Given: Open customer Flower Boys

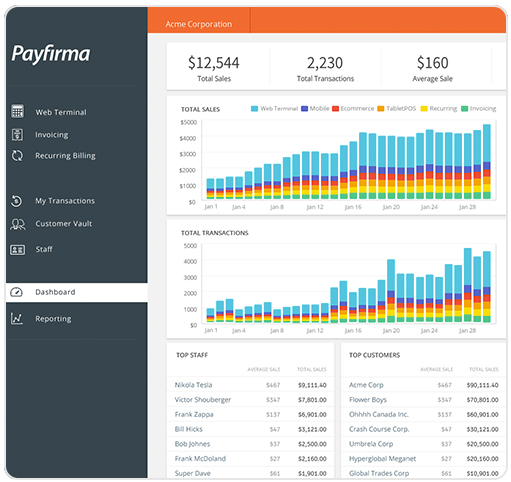Looking at the screenshot, I should (368, 400).
